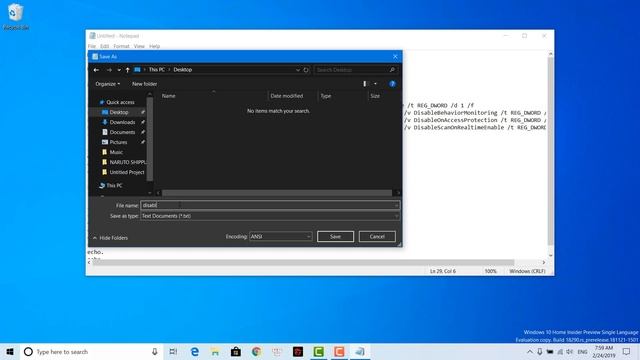
Task: Sort by Size column header
Action: click(375, 96)
